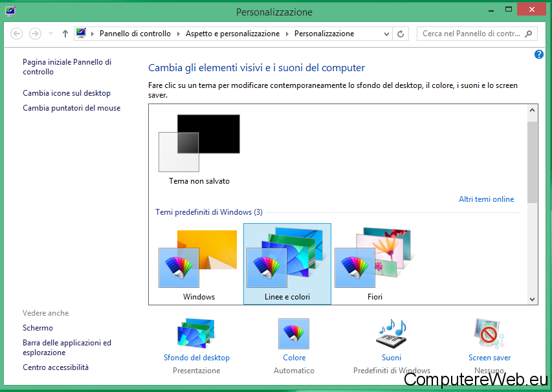Viewport: 552px width, 392px height.
Task: Apply the Fiori theme
Action: tap(375, 264)
